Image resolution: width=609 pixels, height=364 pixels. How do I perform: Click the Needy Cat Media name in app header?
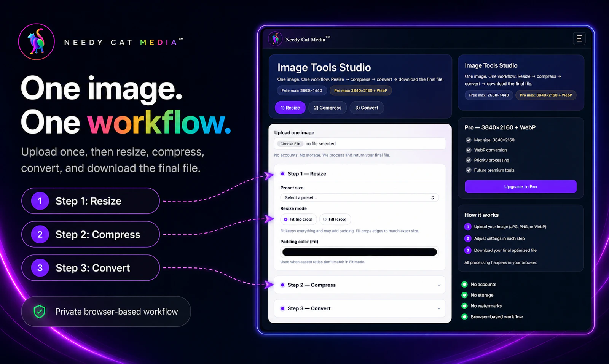tap(308, 39)
